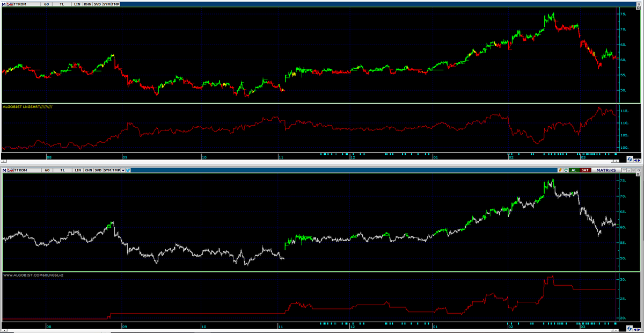Screen dimensions: 644x333
Task: Click the chart type icon beside TTKOM, top window
Action: point(10,4)
